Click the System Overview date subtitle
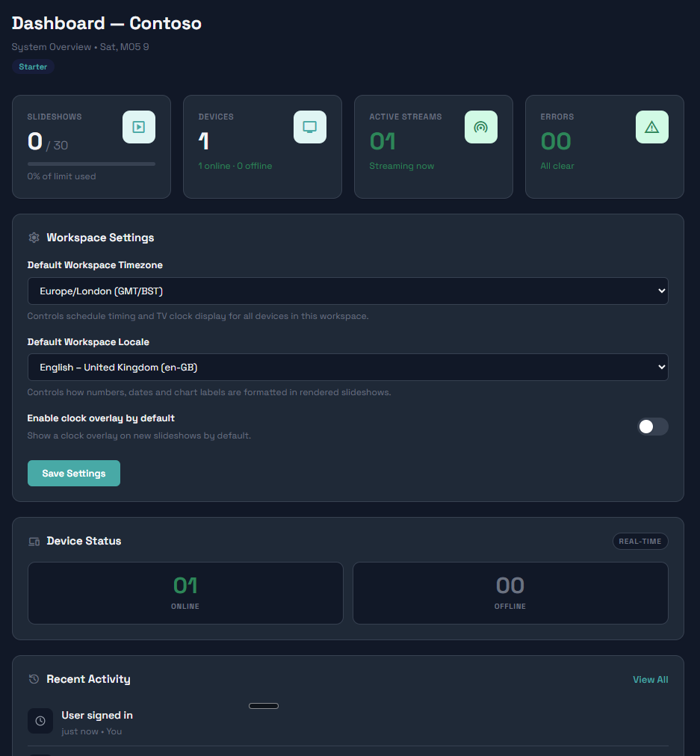Image resolution: width=700 pixels, height=756 pixels. coord(81,47)
